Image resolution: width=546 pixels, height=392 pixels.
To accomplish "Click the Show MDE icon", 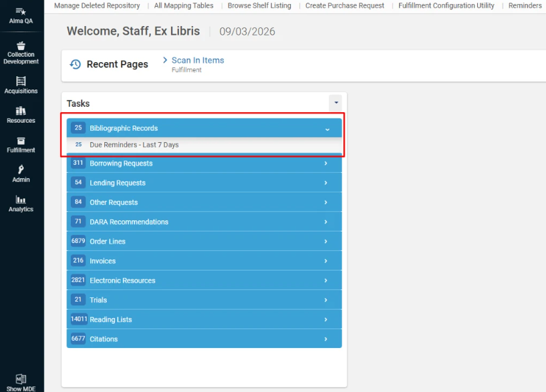I will tap(21, 379).
